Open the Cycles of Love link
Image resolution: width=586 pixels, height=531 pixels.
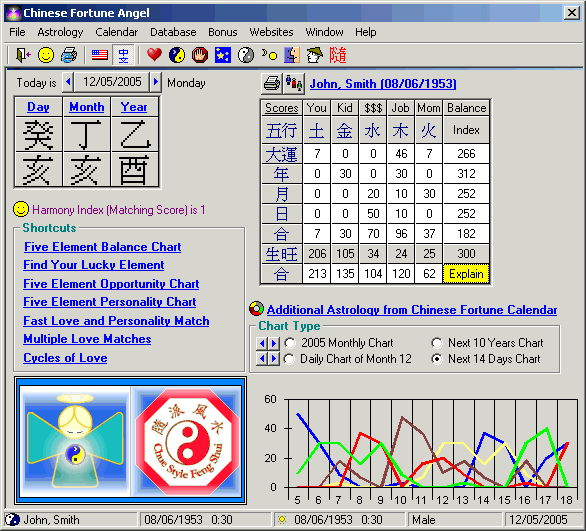(65, 358)
